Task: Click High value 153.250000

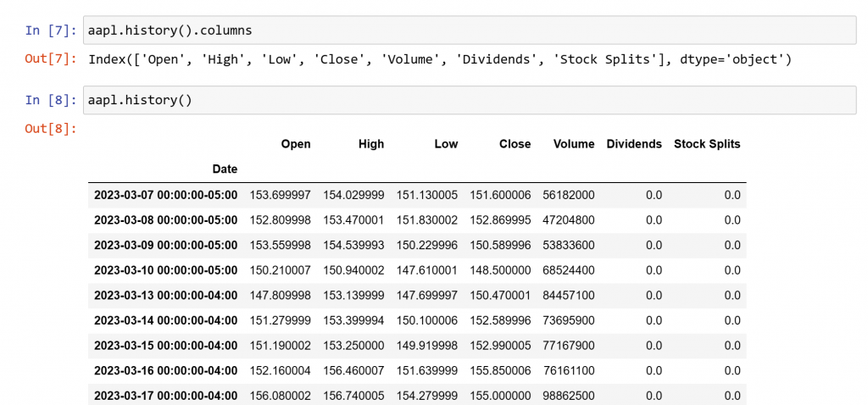Action: (353, 346)
